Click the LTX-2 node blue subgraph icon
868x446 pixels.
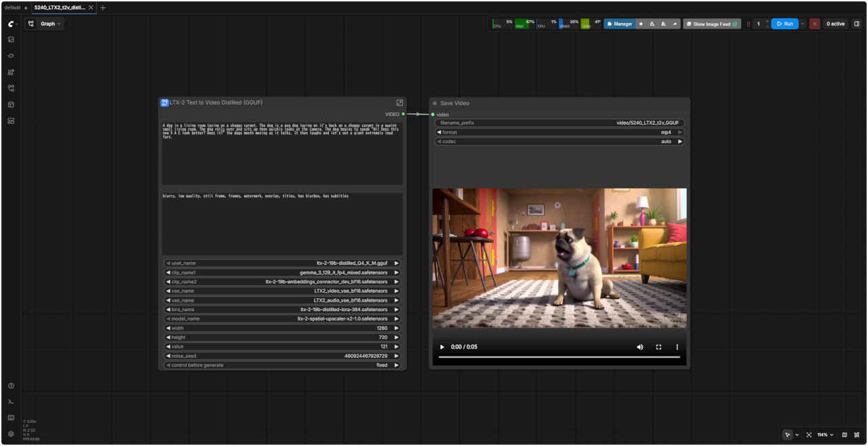click(x=164, y=102)
